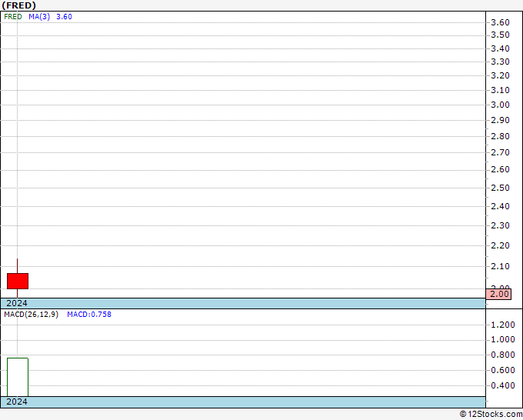The height and width of the screenshot is (420, 523).
Task: Click the 2024 label under MACD chart
Action: (17, 402)
